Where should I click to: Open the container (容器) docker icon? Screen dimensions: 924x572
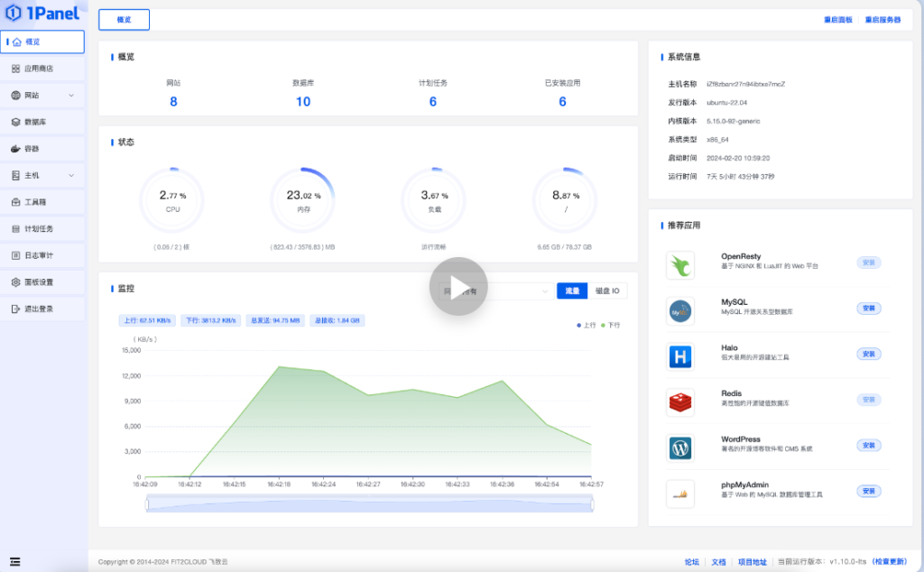[x=16, y=149]
